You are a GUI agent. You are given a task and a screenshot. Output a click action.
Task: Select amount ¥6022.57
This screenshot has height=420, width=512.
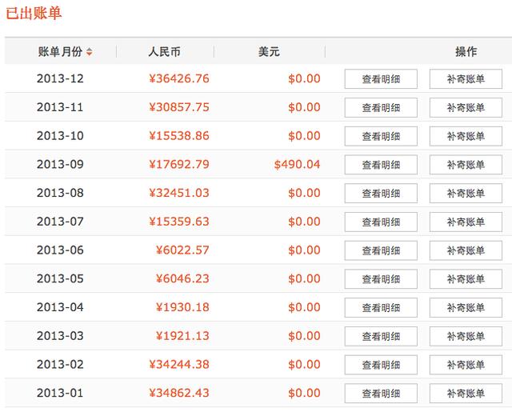(182, 250)
